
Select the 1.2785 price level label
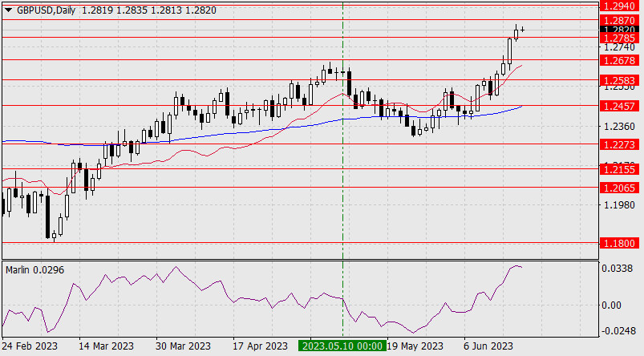click(619, 37)
